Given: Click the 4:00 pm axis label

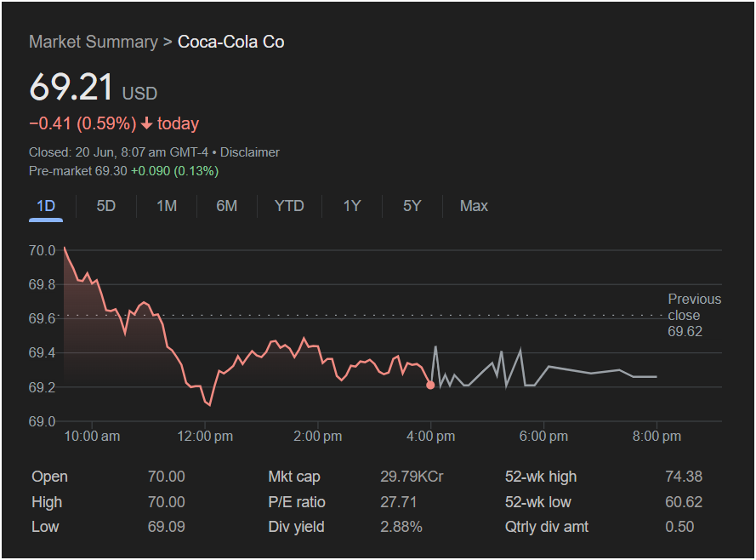Looking at the screenshot, I should (x=430, y=437).
